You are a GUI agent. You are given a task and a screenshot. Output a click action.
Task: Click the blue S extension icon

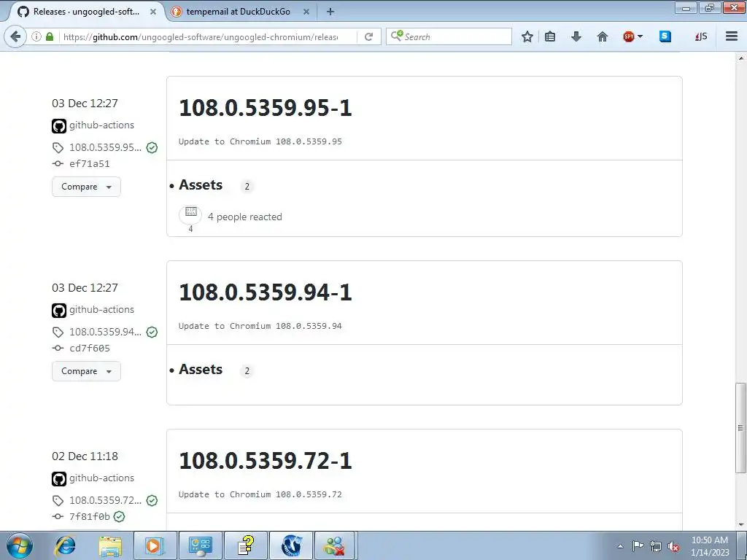665,36
